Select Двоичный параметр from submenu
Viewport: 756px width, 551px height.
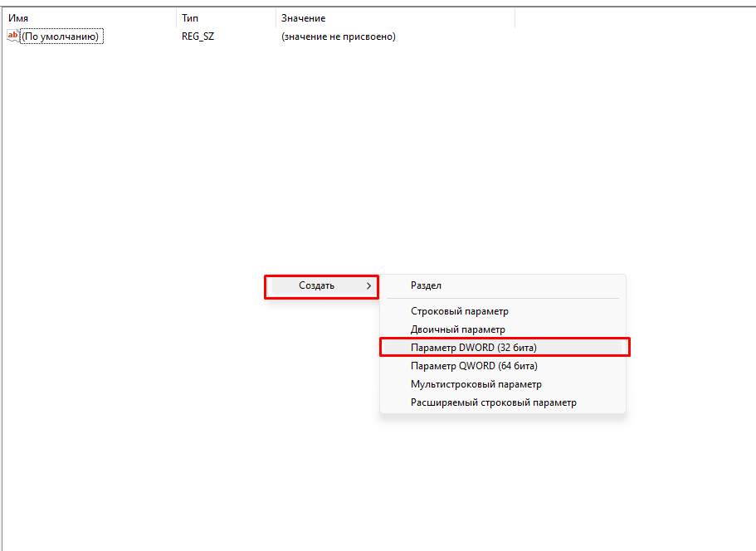point(457,329)
